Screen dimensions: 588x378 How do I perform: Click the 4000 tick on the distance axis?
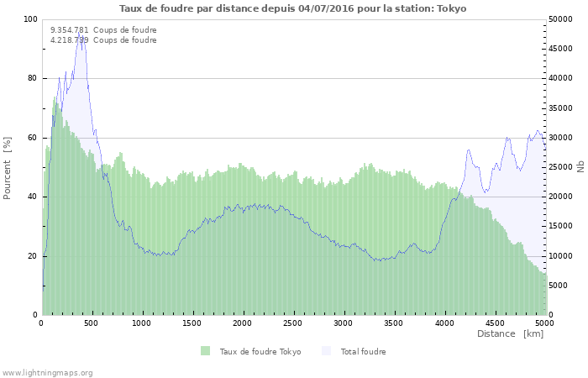point(444,323)
